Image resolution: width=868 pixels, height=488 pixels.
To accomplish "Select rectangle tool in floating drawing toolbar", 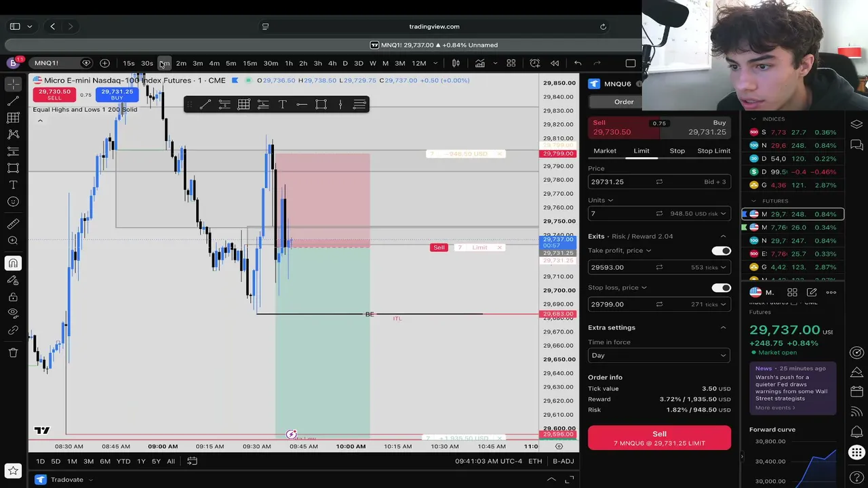I will (321, 104).
